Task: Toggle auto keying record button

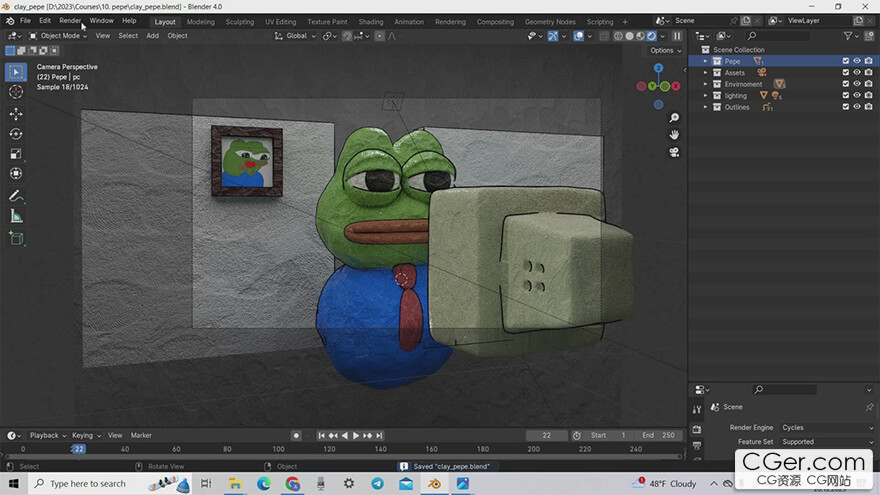Action: [x=296, y=436]
